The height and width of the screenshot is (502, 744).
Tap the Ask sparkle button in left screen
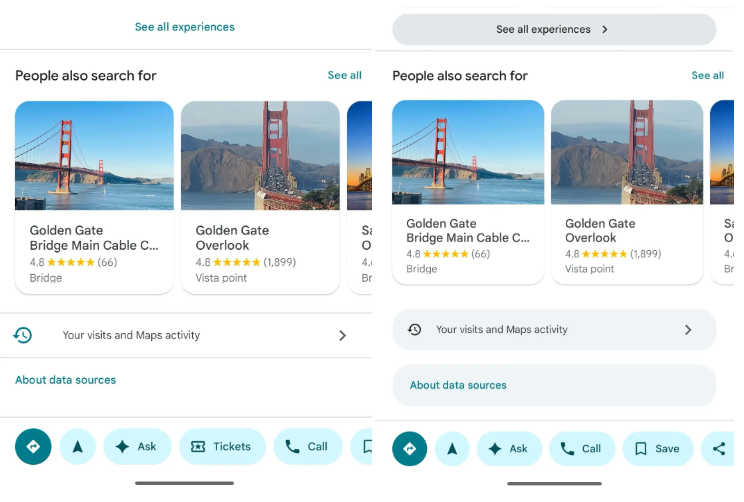[x=137, y=447]
